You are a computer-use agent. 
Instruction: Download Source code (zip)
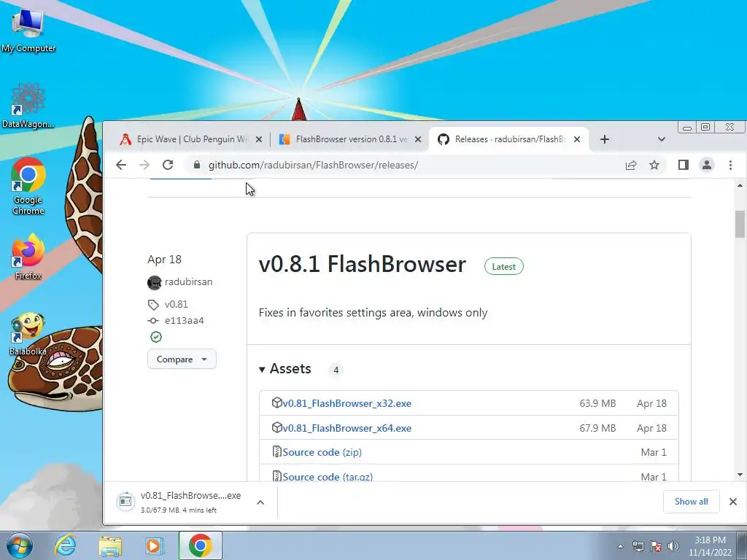(x=322, y=452)
